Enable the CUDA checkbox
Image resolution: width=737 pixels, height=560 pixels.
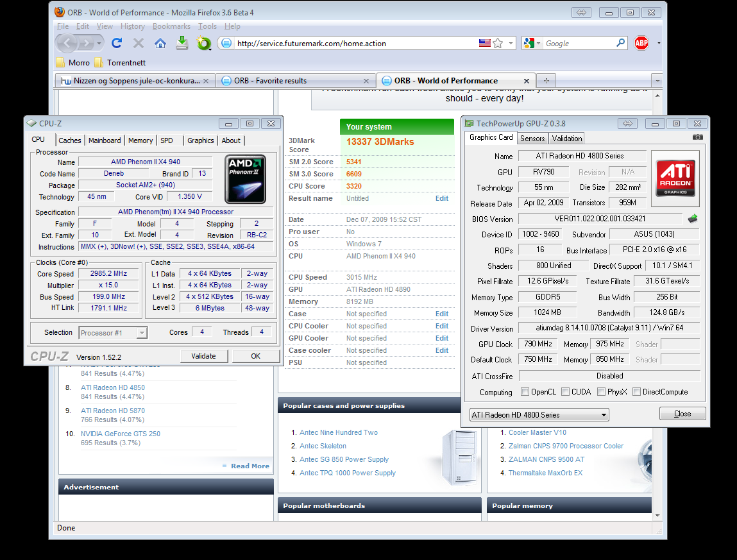[x=566, y=392]
